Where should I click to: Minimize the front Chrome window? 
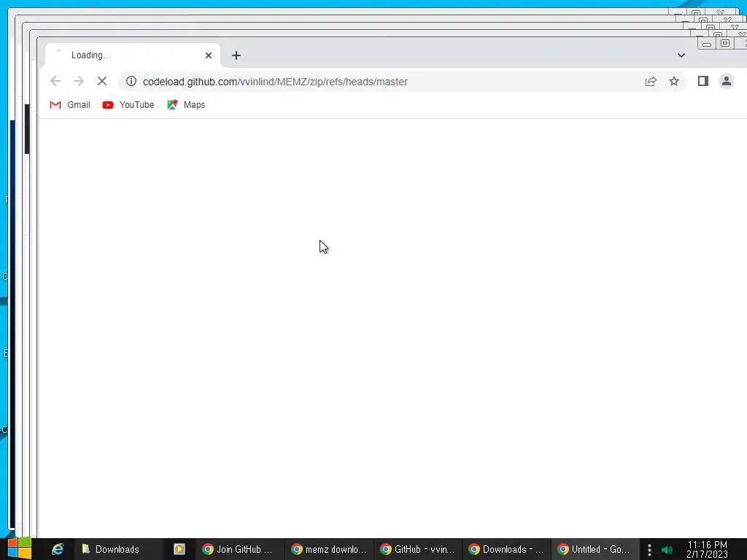pos(707,44)
